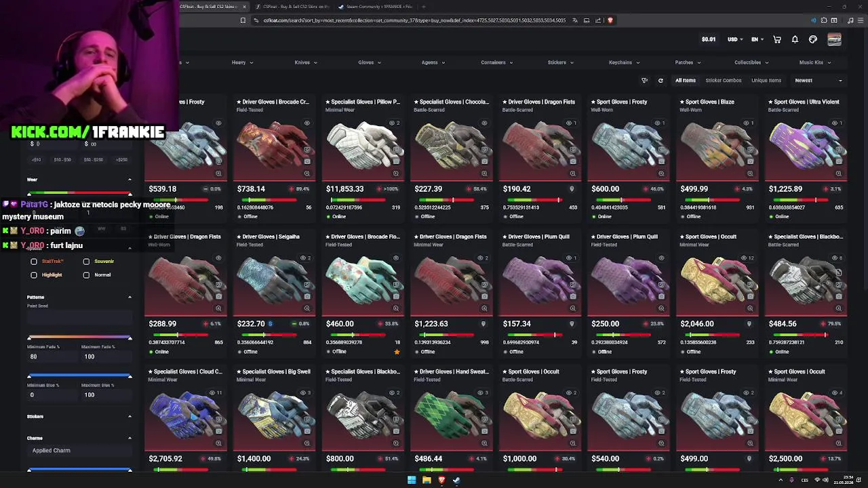868x488 pixels.
Task: Collapse the Patterns filter section
Action: pyautogui.click(x=130, y=297)
